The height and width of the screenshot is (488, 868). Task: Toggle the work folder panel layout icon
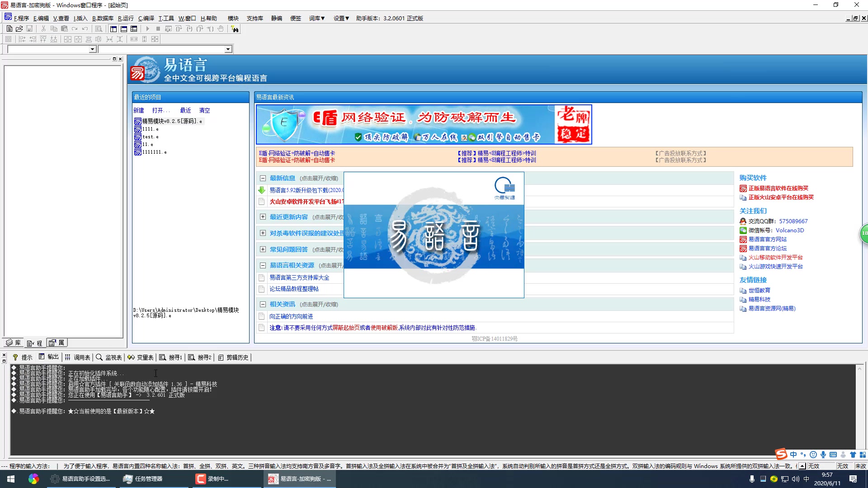113,29
